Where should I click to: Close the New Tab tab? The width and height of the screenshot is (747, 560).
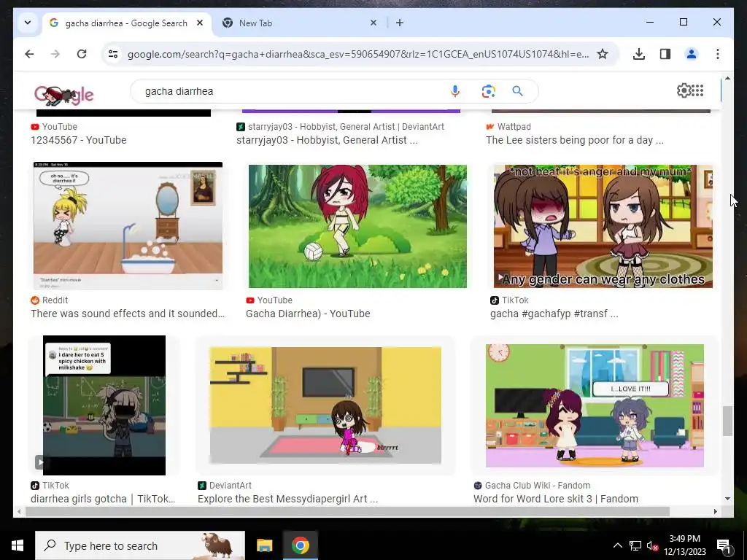tap(373, 23)
